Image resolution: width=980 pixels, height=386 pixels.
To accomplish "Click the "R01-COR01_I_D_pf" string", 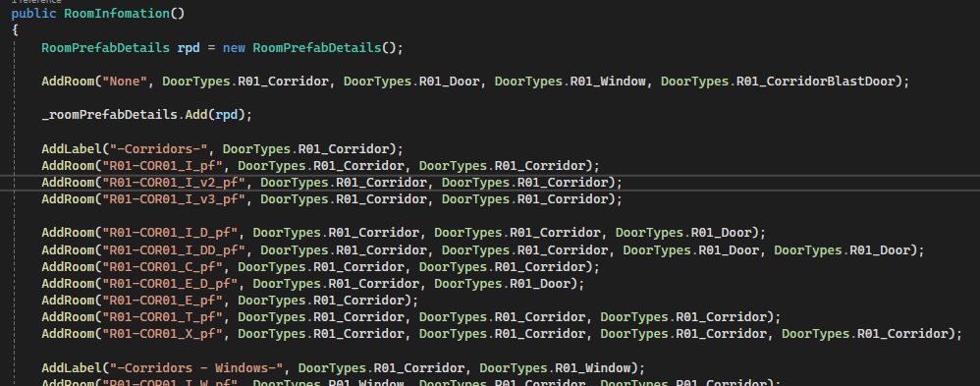I will 170,233.
